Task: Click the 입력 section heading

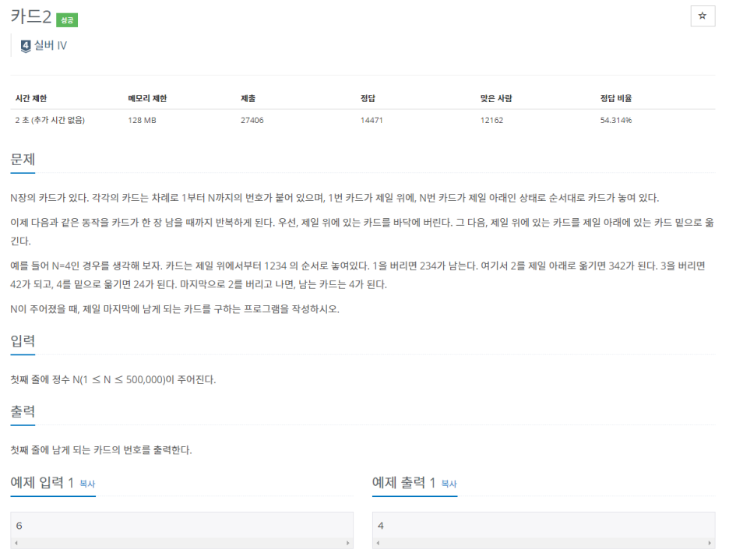Action: tap(23, 341)
